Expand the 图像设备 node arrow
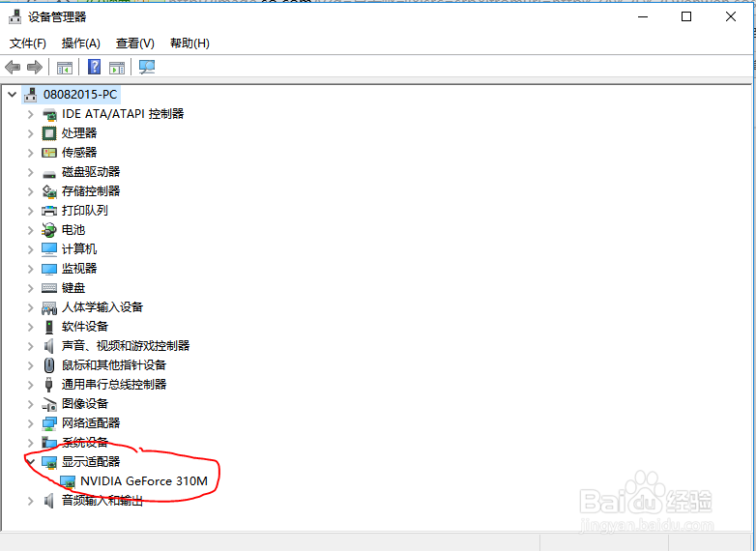This screenshot has width=756, height=551. 30,404
